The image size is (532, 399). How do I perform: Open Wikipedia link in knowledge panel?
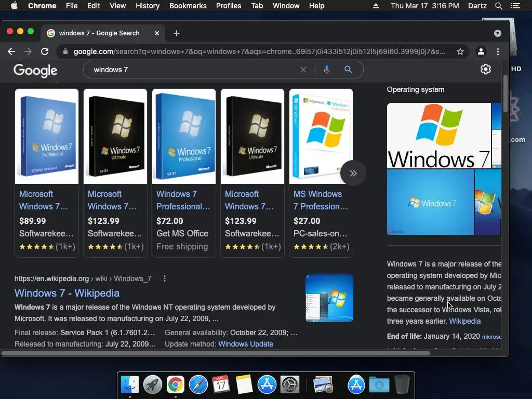click(x=465, y=321)
